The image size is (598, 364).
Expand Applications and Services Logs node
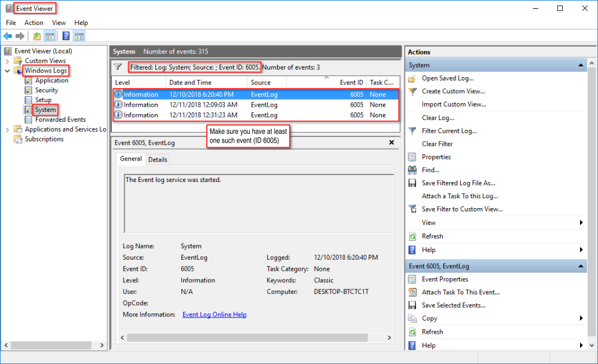7,129
